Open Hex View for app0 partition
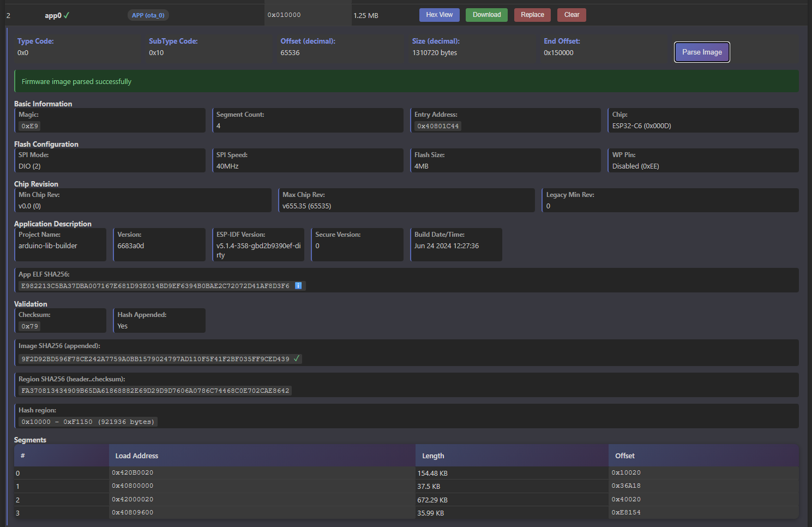This screenshot has height=527, width=812. tap(439, 15)
